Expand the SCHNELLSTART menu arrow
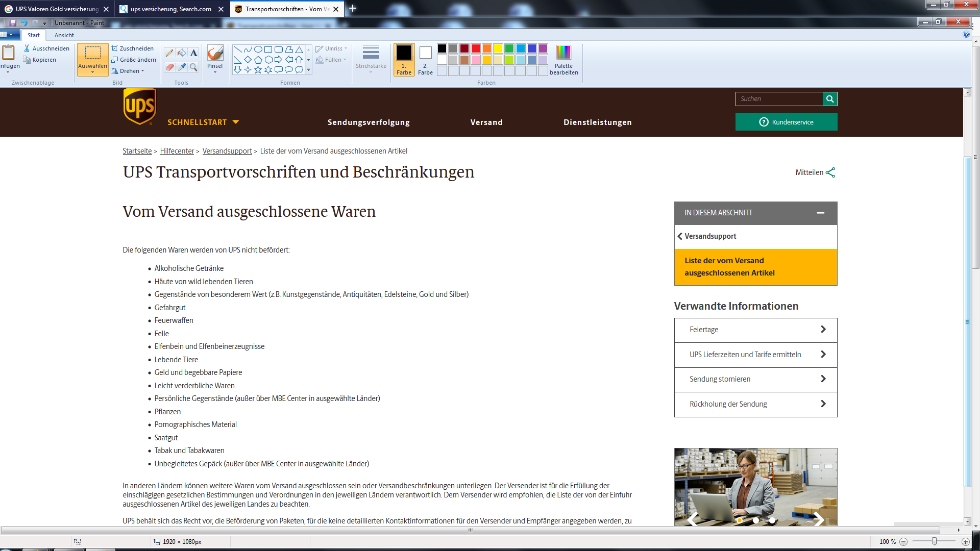 point(236,122)
